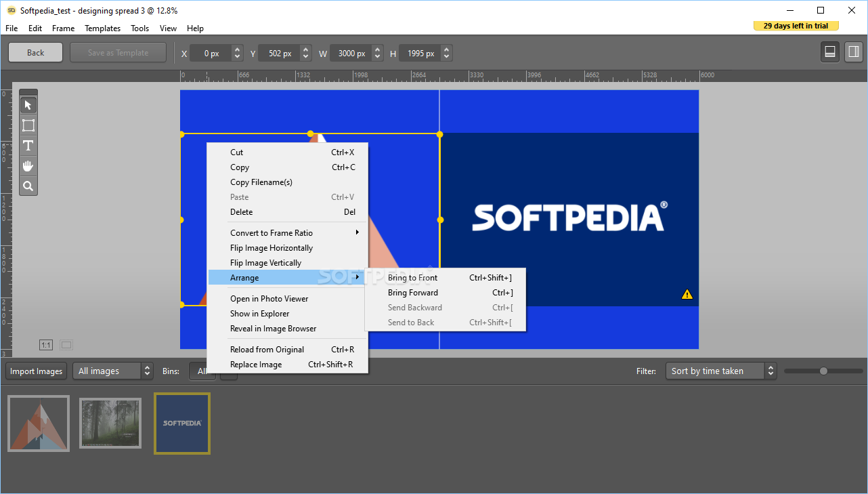868x494 pixels.
Task: Select the arrow selection tool
Action: point(28,105)
